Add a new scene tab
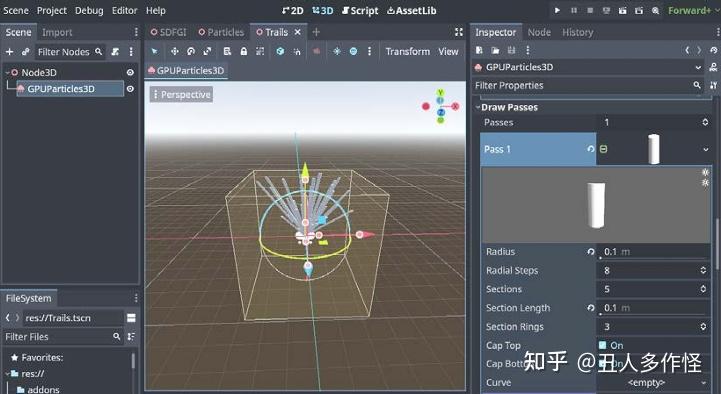Screen dimensions: 721x394 tap(316, 32)
